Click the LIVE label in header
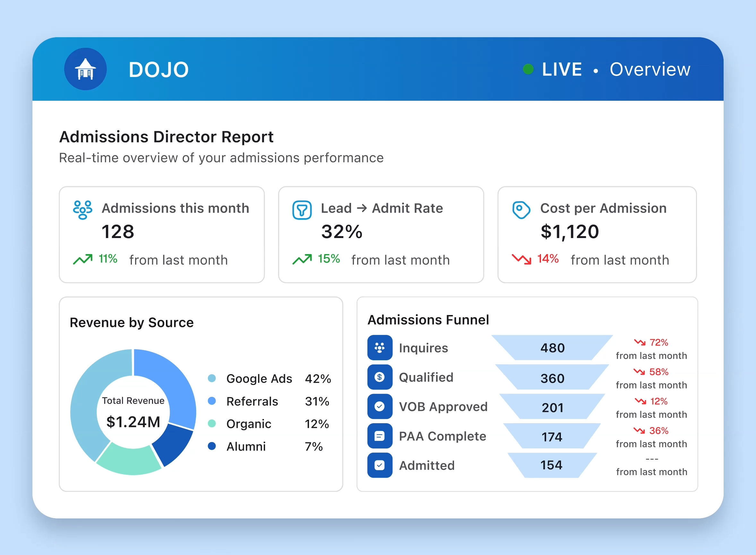 tap(562, 70)
